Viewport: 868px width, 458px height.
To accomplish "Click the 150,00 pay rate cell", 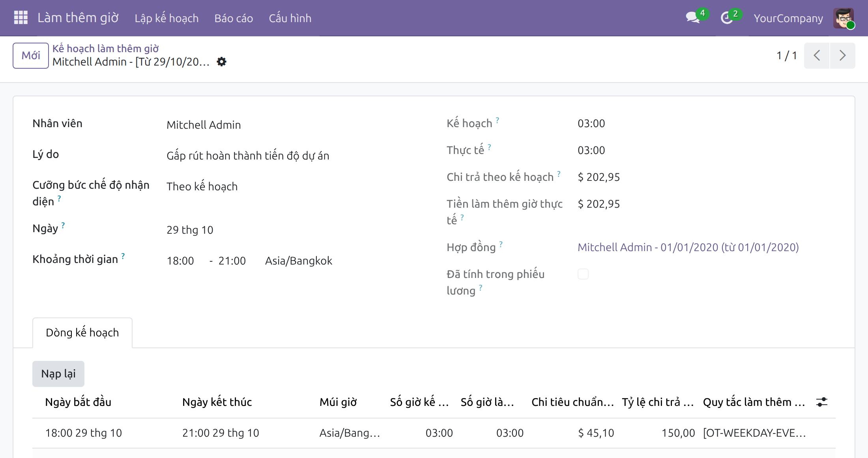I will coord(678,433).
